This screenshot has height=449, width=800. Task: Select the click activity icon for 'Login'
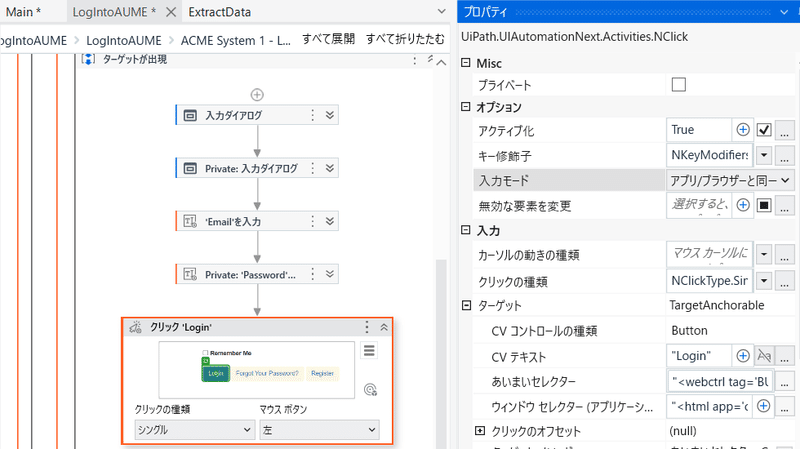click(x=136, y=327)
